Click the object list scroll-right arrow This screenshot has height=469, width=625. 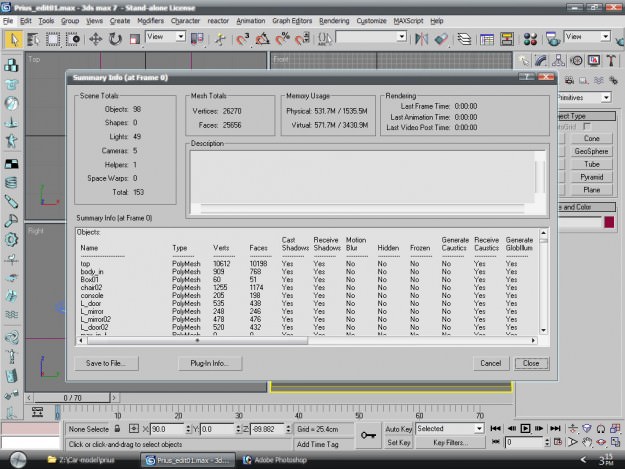pyautogui.click(x=533, y=341)
